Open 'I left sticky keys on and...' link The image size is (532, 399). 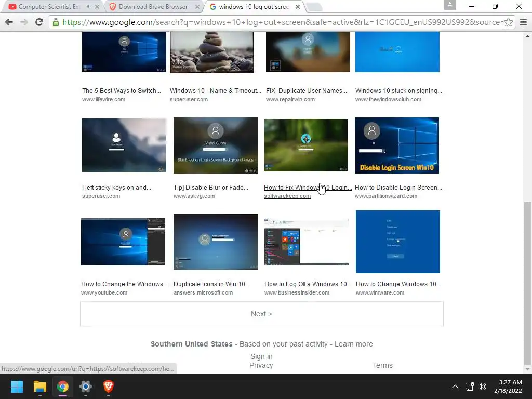[117, 187]
